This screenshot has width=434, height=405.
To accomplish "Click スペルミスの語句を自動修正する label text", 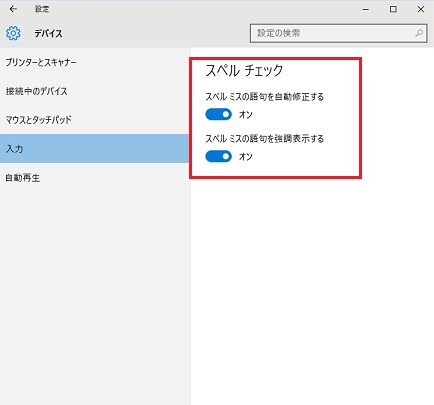I will [x=264, y=97].
